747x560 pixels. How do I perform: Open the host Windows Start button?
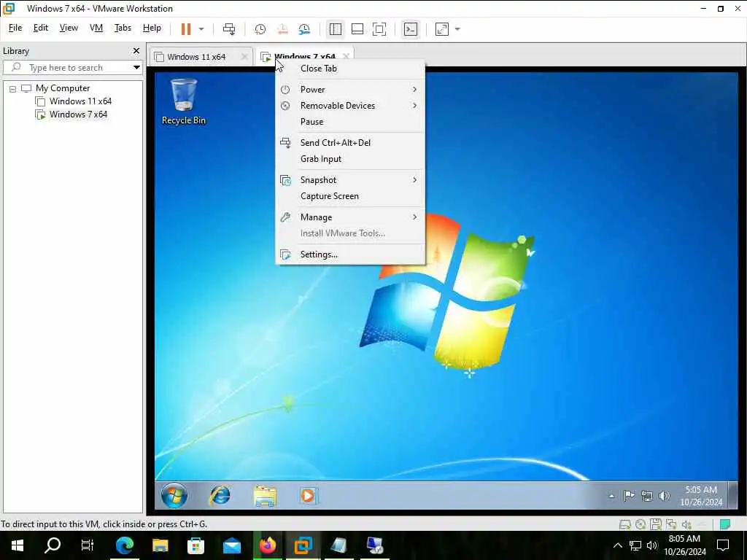(x=18, y=545)
